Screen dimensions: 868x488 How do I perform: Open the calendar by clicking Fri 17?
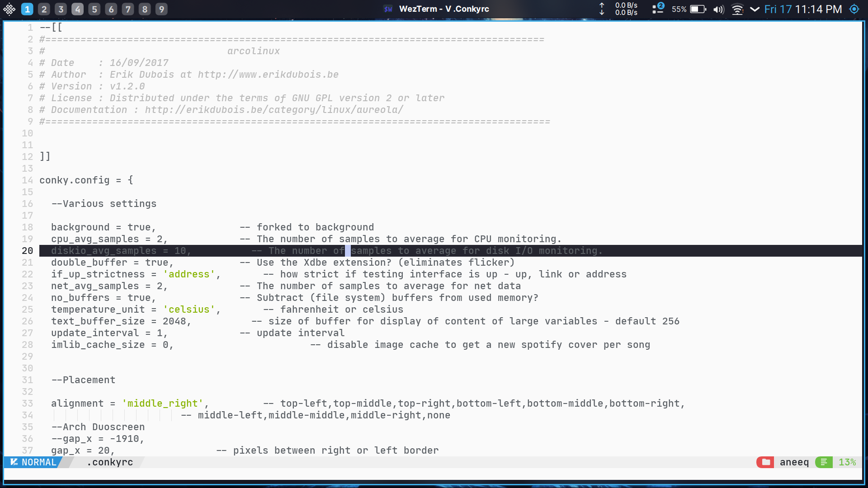[779, 9]
